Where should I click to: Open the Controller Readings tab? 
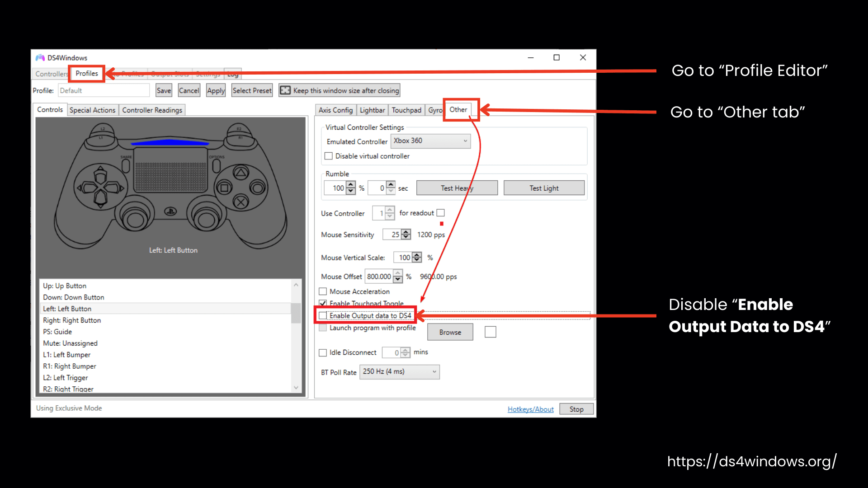coord(152,110)
